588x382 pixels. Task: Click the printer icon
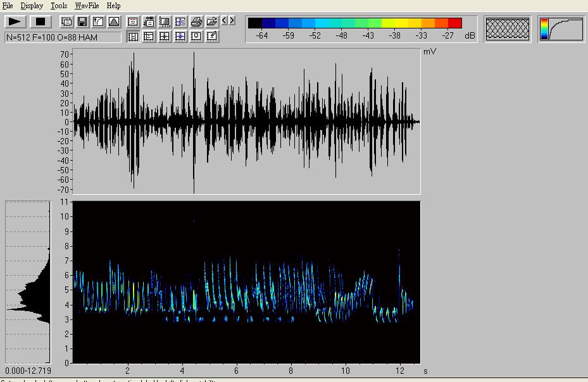(196, 22)
